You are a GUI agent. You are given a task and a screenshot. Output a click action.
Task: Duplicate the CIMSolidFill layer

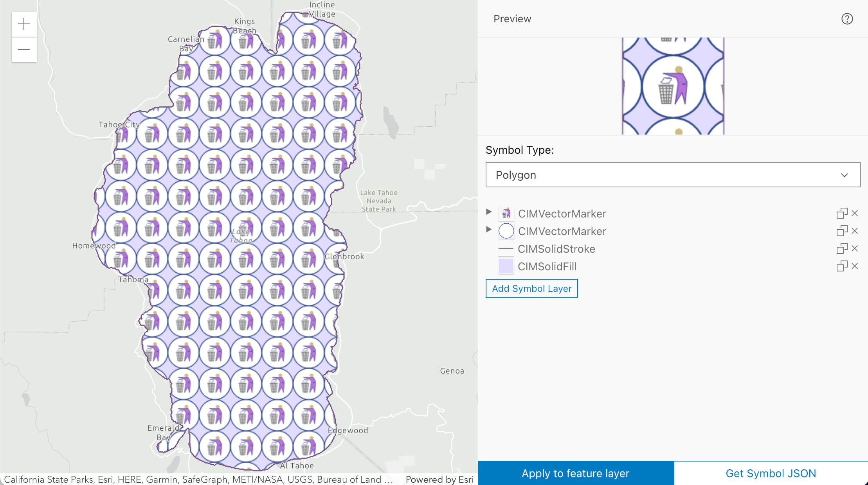coord(841,266)
